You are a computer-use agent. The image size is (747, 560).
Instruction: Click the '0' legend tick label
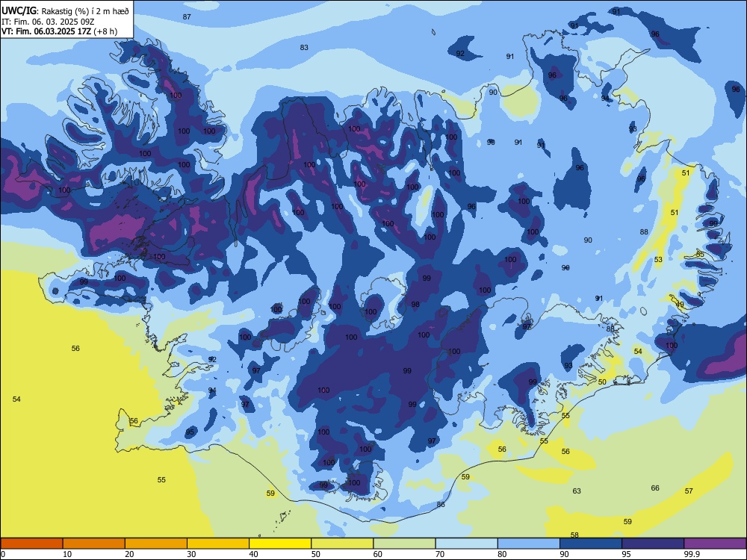pyautogui.click(x=3, y=554)
